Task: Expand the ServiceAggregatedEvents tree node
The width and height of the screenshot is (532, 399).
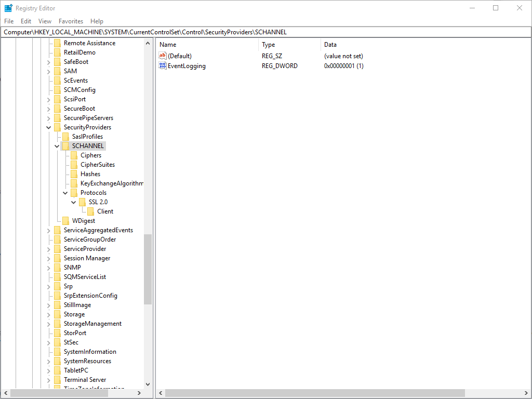Action: click(x=48, y=230)
